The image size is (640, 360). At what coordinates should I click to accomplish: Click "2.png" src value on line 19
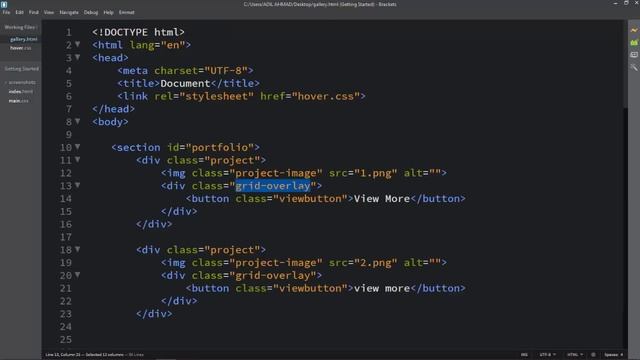pyautogui.click(x=376, y=262)
